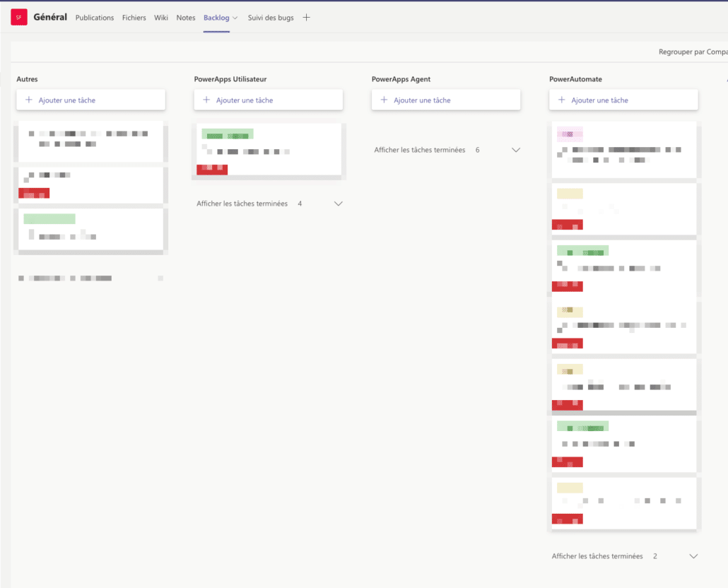Click the red date badge on the PowerApps Utilisateur card
The height and width of the screenshot is (588, 728).
point(212,170)
